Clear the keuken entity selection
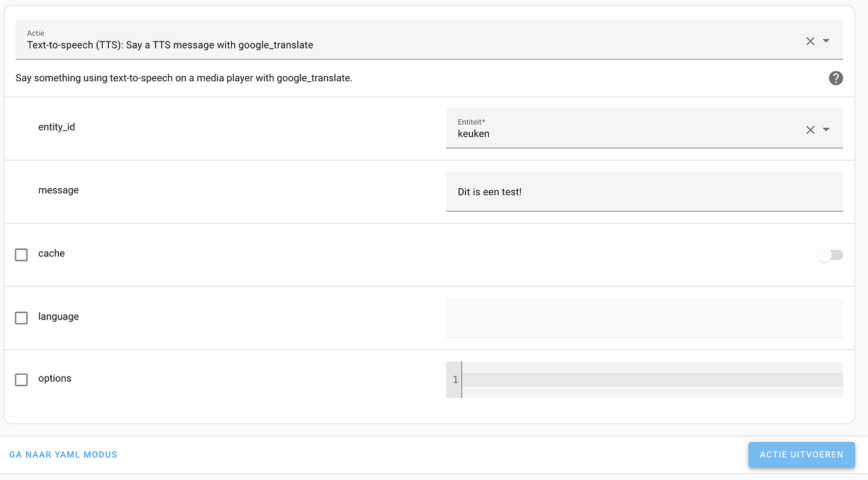This screenshot has height=480, width=868. (810, 130)
